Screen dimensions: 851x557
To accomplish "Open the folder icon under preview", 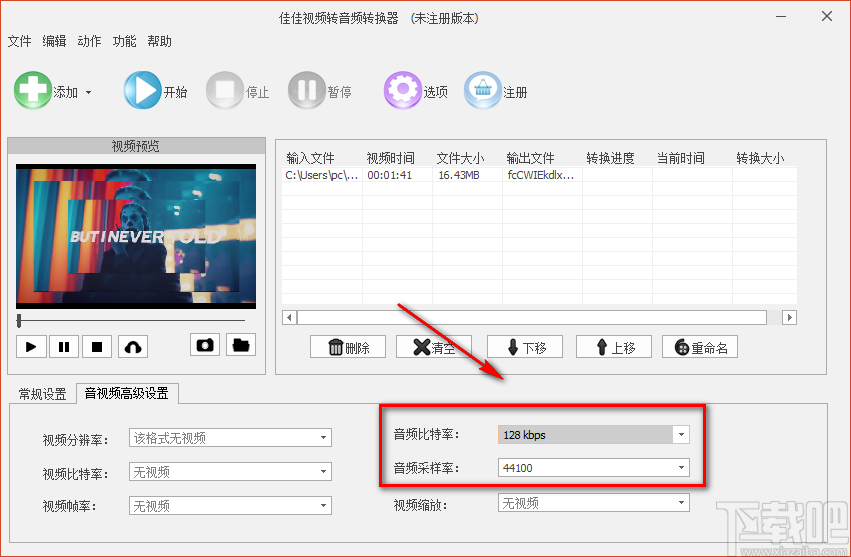I will pos(241,345).
